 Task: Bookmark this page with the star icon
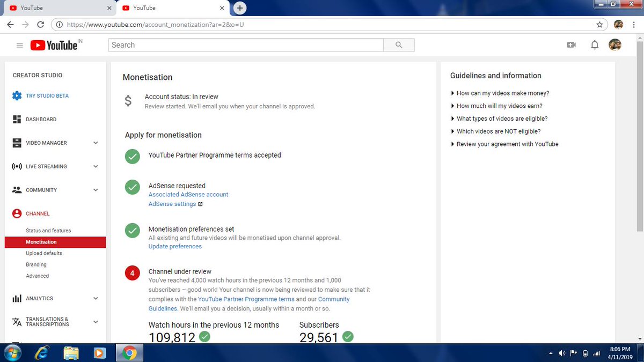[x=599, y=25]
